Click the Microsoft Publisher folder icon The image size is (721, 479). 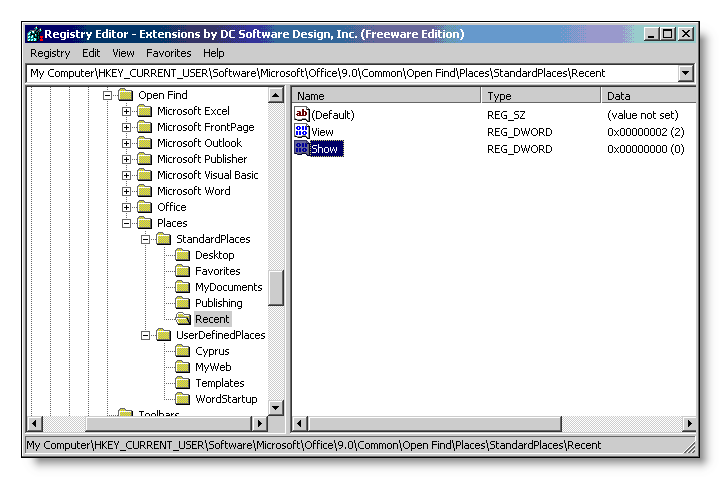[x=144, y=160]
